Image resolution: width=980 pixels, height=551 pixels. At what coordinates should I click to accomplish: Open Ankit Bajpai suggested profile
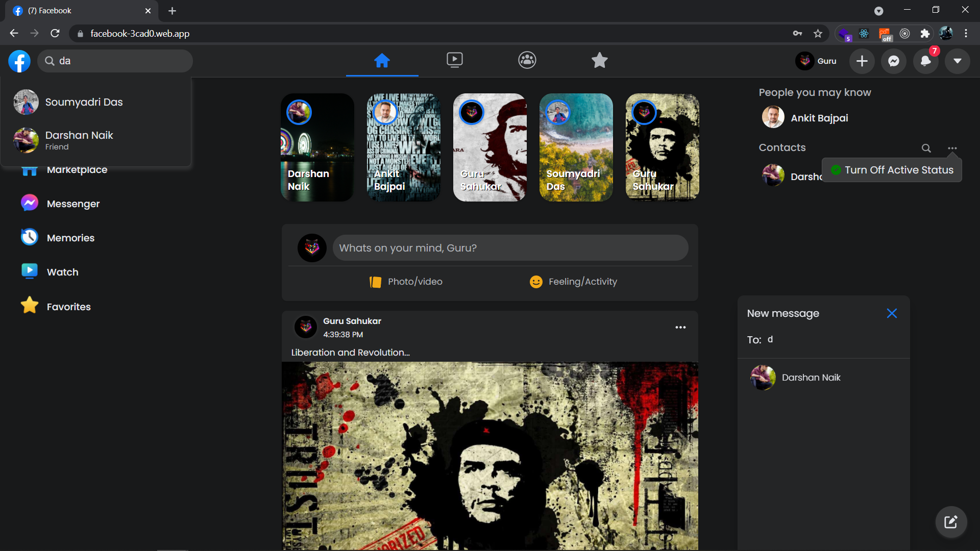805,118
